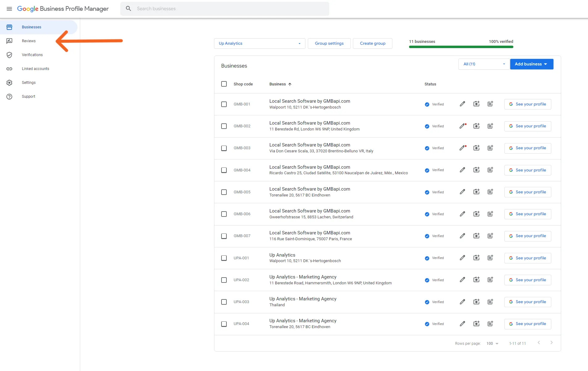Click Verified status for GMB-006
The image size is (588, 371).
[434, 214]
